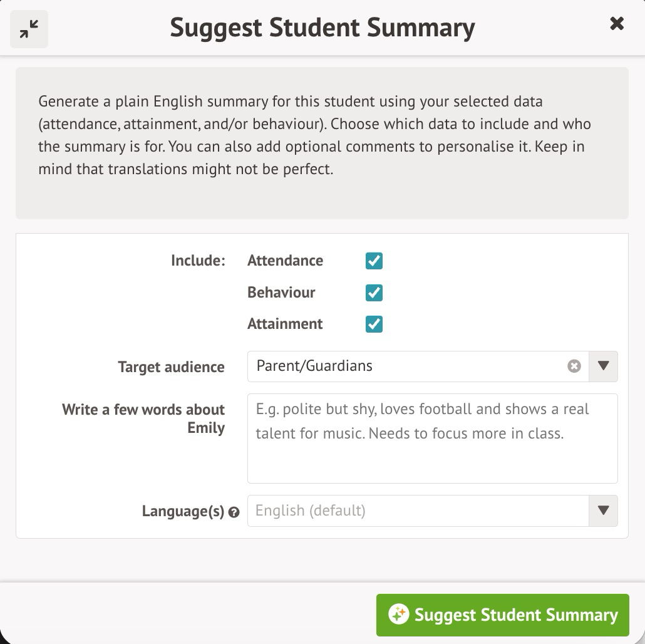This screenshot has width=645, height=644.
Task: Untick the Attendance checkbox
Action: 374,261
